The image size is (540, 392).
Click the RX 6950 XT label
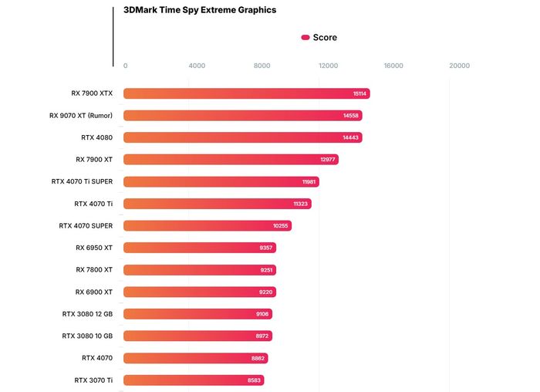click(x=94, y=248)
